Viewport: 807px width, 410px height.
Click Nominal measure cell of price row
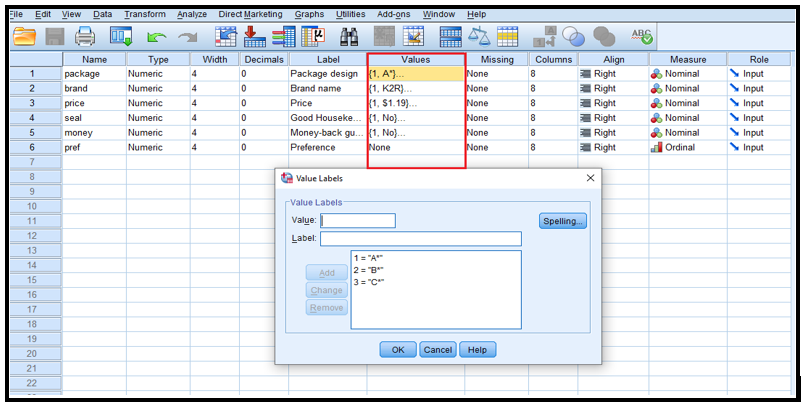pos(688,103)
